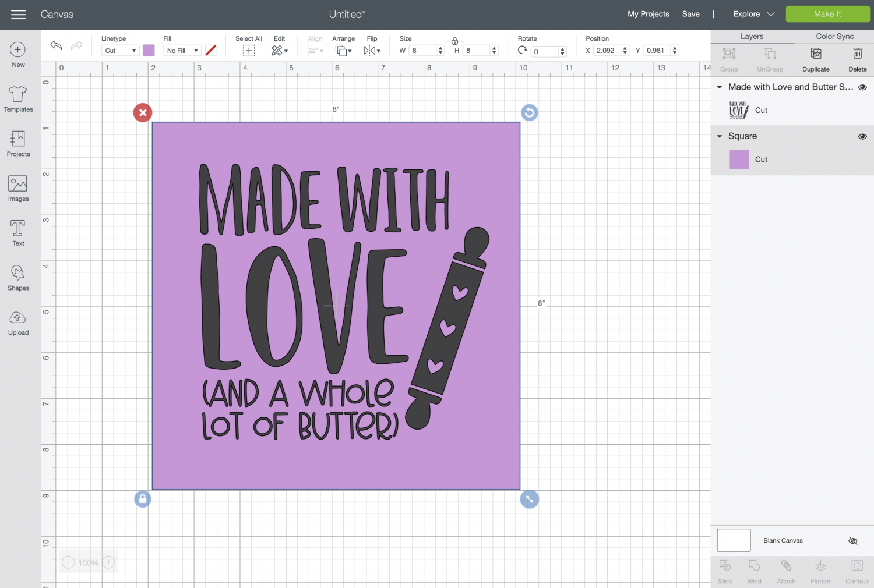Click the linetype purple color swatch
Image resolution: width=874 pixels, height=588 pixels.
pyautogui.click(x=149, y=51)
